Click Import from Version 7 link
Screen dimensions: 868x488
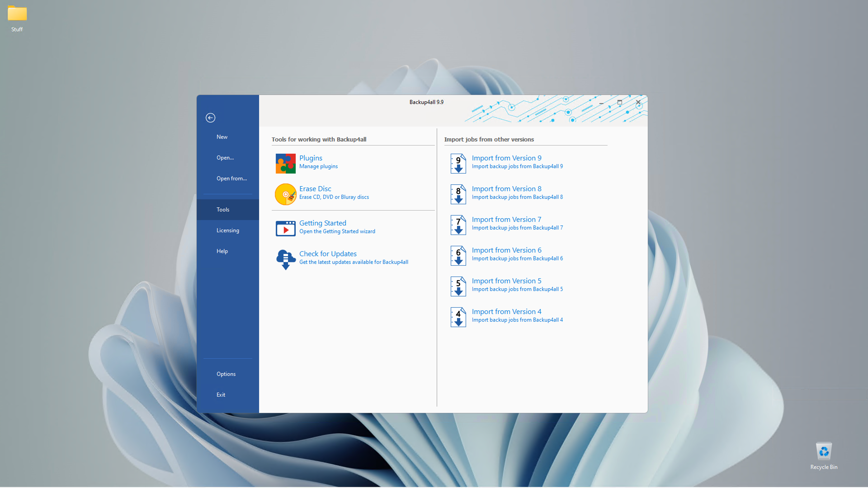click(x=506, y=219)
